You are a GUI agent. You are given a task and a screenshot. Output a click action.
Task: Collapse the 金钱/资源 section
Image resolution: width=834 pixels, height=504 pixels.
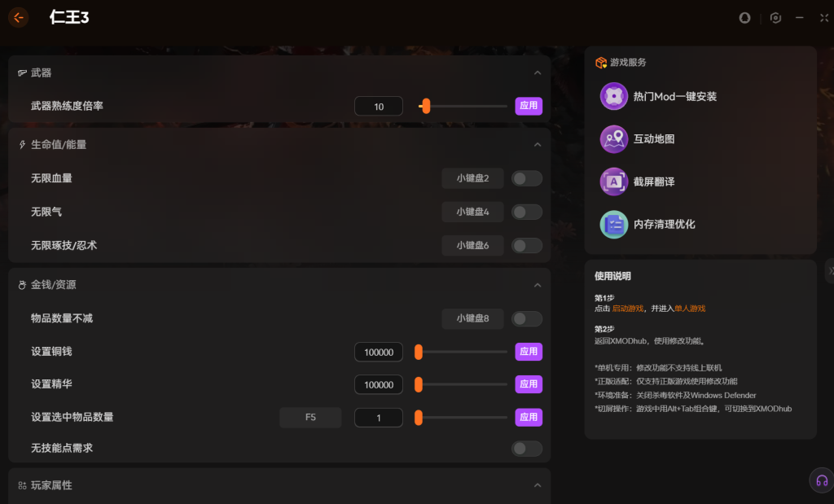point(537,285)
